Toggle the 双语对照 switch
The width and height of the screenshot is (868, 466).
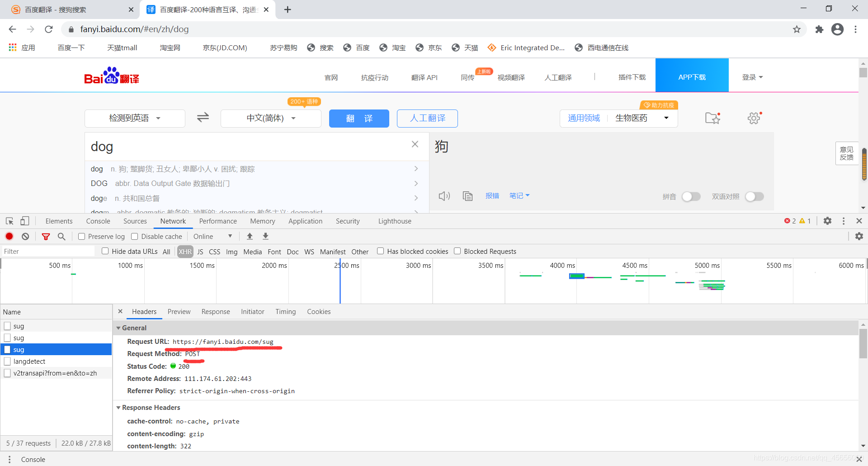(754, 196)
